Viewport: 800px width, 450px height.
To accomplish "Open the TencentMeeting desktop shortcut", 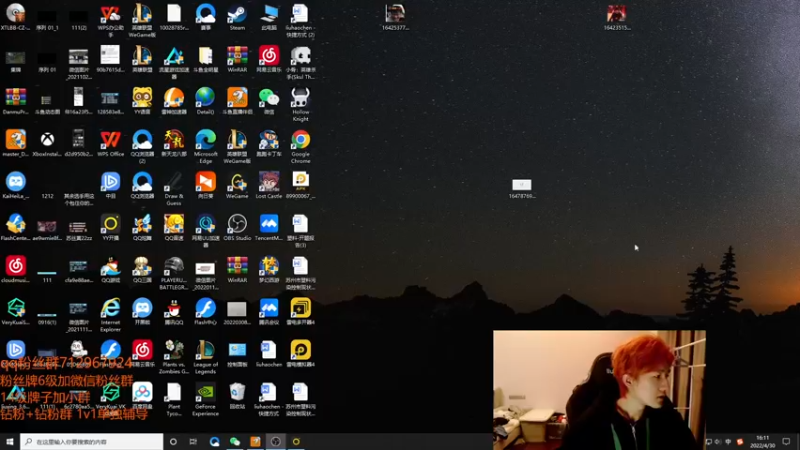I will tap(269, 224).
